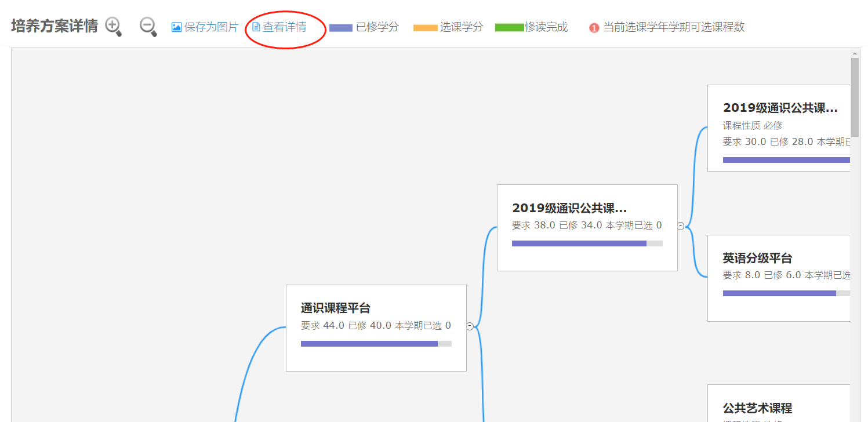Screen dimensions: 868x422
Task: Click the zoom in magnifier icon
Action: tap(112, 26)
